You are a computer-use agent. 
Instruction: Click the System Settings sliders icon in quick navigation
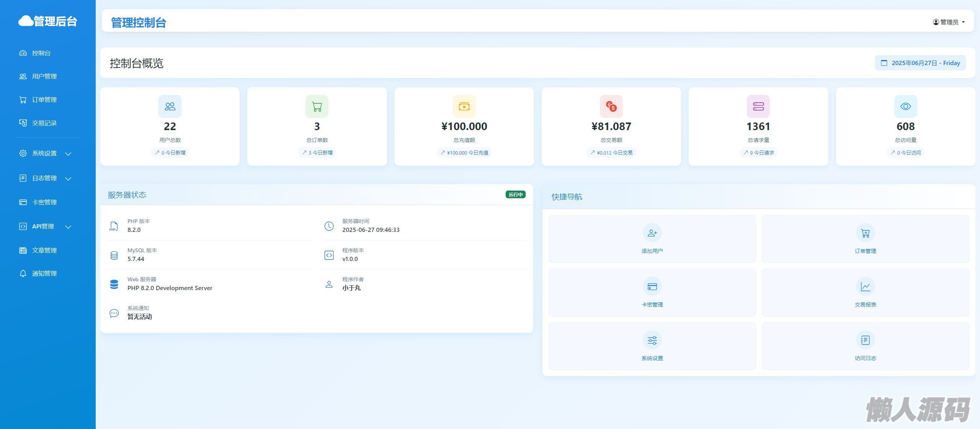[x=652, y=340]
